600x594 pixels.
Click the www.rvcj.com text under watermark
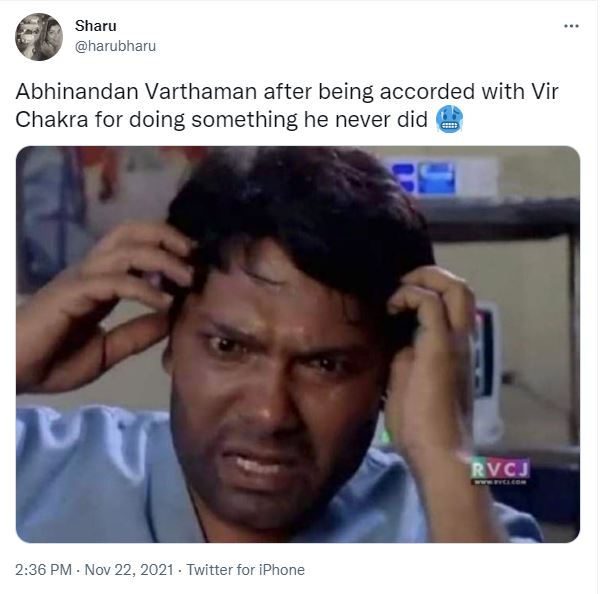point(500,482)
